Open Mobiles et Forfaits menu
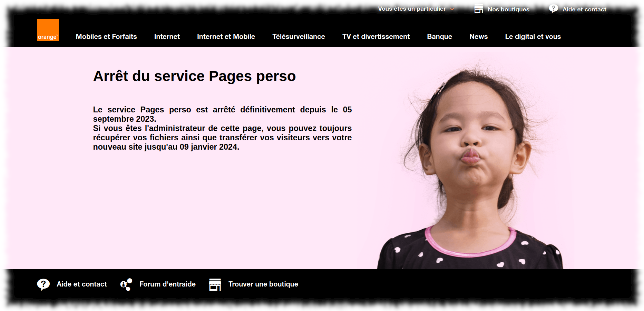Viewport: 644px width, 311px height. click(106, 37)
